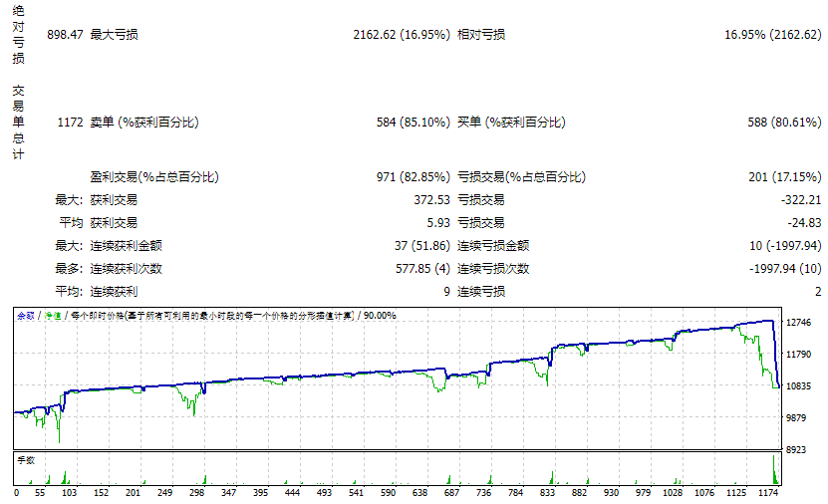Click the x-axis tick 930
Screen dimensions: 828x504
611,493
